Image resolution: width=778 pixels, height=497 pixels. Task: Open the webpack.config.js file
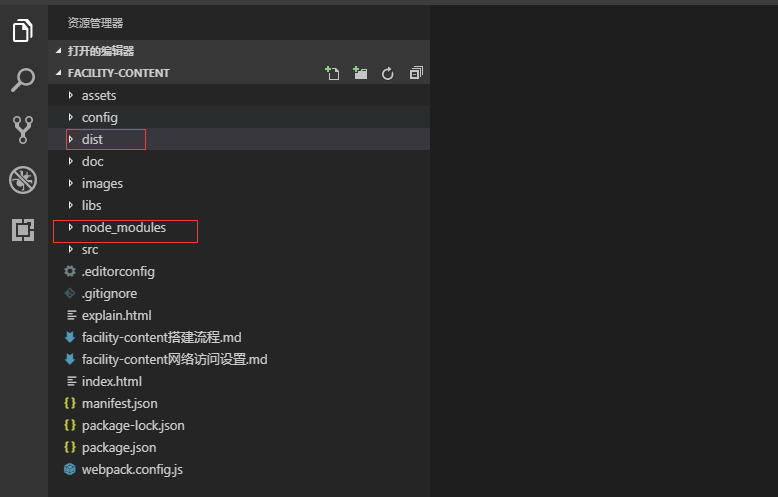pyautogui.click(x=132, y=470)
